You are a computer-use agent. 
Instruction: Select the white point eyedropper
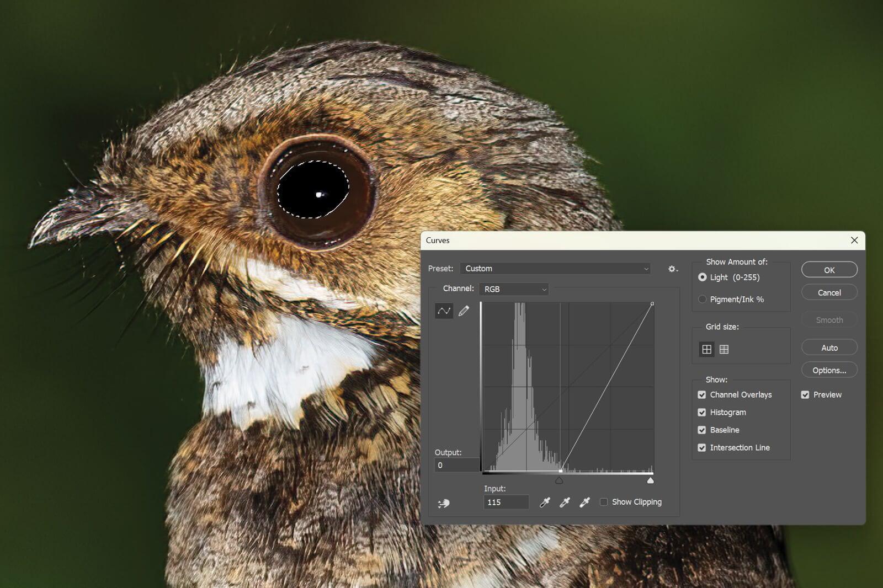pyautogui.click(x=584, y=502)
